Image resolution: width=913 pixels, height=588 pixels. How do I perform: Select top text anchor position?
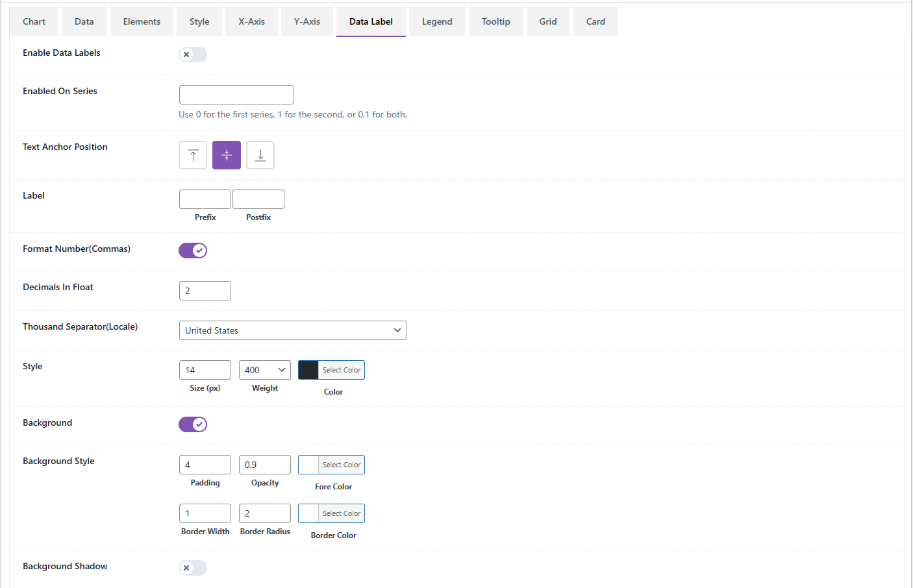coord(193,154)
